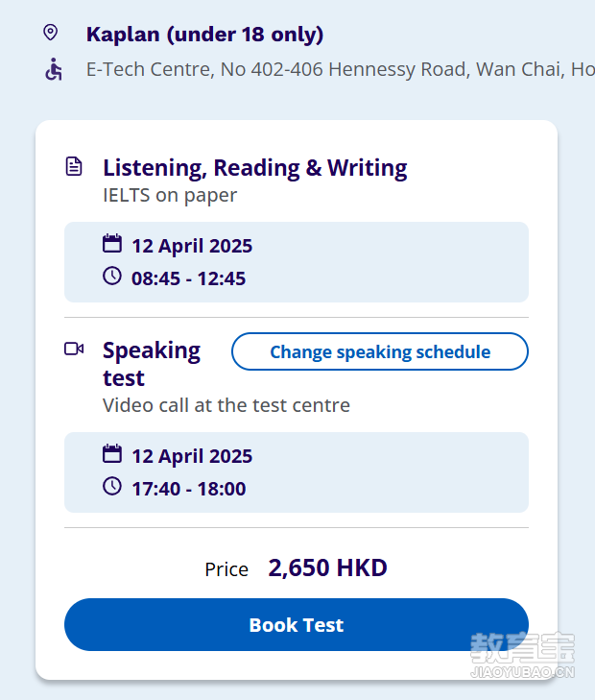
Task: Click Video call at the test centre text
Action: [226, 405]
